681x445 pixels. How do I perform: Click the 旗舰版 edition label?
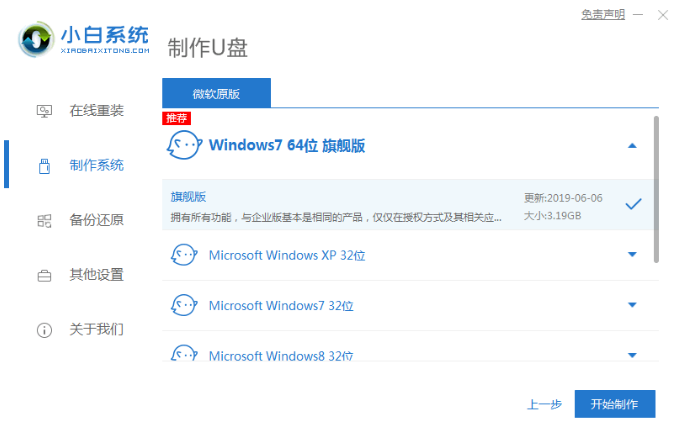(x=188, y=197)
